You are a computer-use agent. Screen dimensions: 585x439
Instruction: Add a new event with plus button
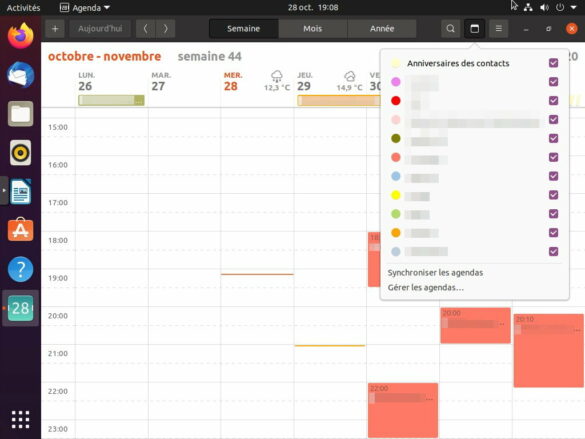[x=55, y=29]
